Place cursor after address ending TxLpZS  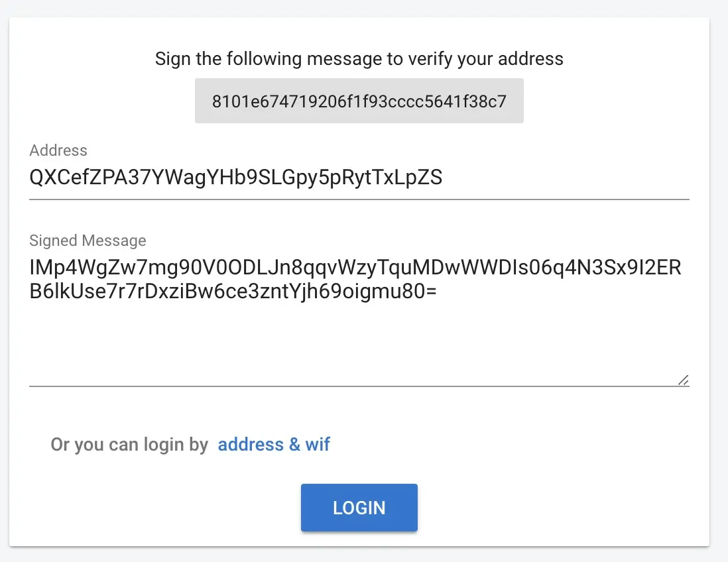coord(443,177)
